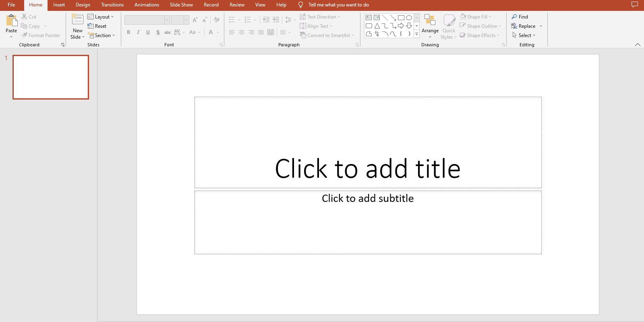Toggle Italic formatting
Screen dimensions: 644x322
[x=138, y=32]
